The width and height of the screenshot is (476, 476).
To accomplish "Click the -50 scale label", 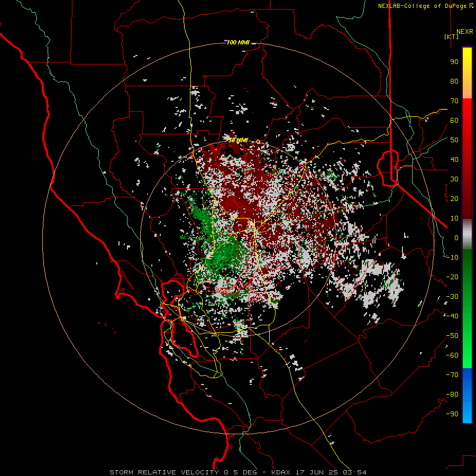I will coord(452,336).
